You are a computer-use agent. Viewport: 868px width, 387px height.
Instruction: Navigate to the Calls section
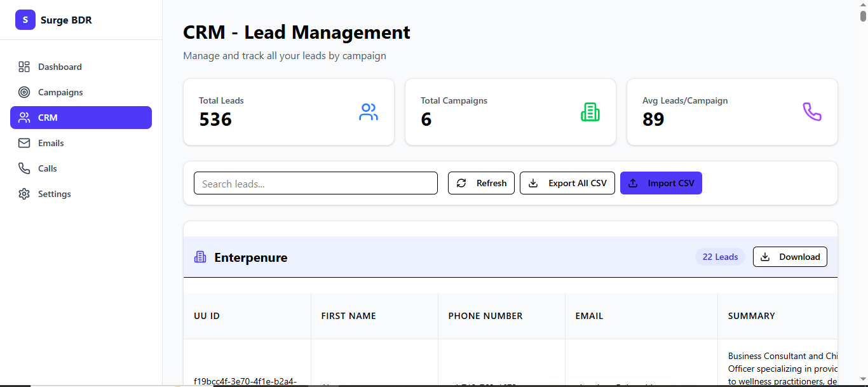coord(48,168)
